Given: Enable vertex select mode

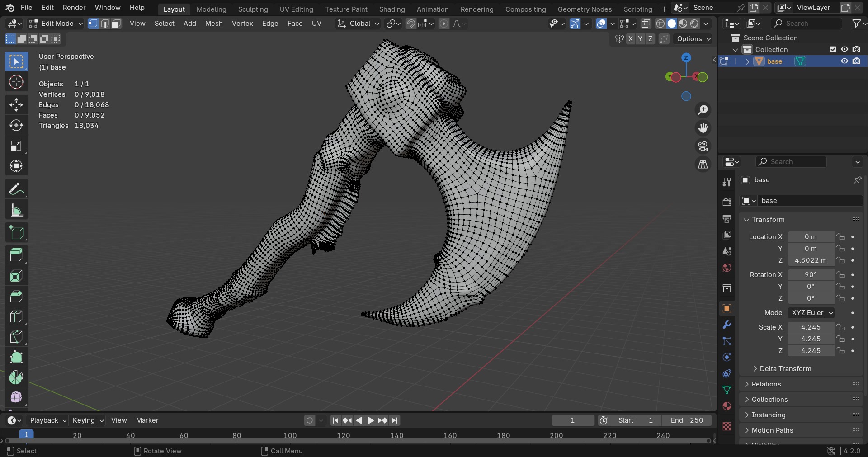Looking at the screenshot, I should coord(93,24).
